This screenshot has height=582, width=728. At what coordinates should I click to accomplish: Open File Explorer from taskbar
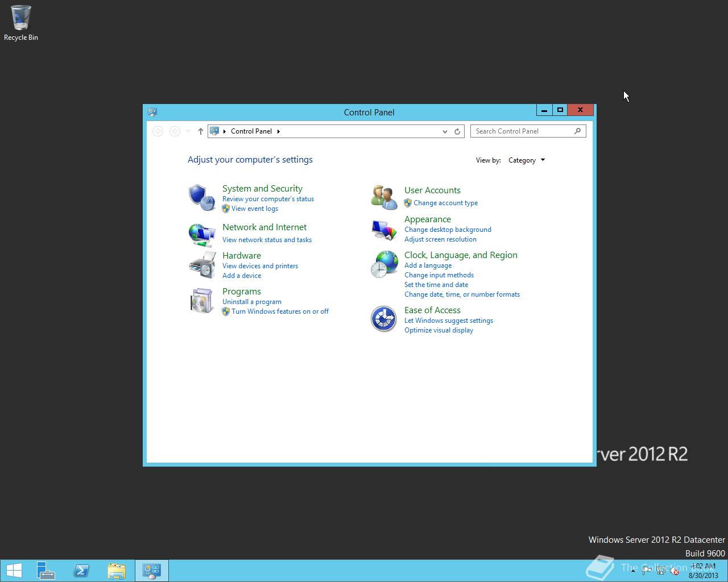(x=117, y=571)
